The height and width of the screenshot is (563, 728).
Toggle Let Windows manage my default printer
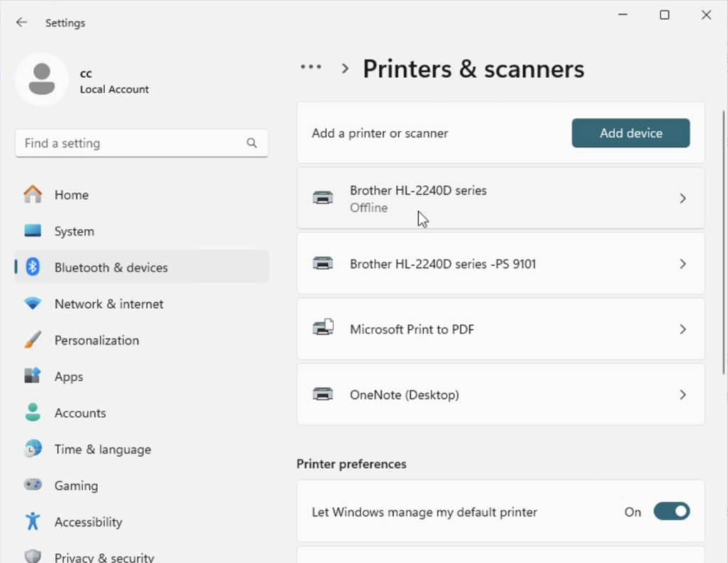tap(671, 512)
